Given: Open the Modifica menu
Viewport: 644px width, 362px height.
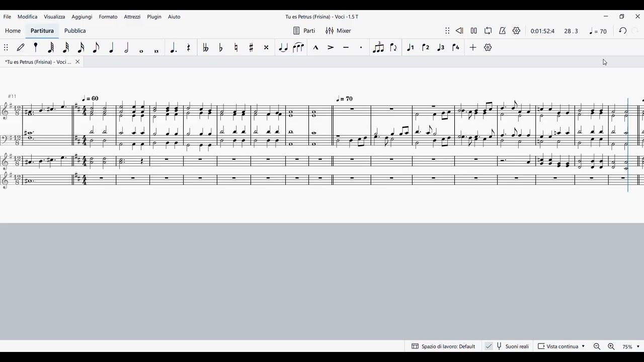Looking at the screenshot, I should point(27,17).
